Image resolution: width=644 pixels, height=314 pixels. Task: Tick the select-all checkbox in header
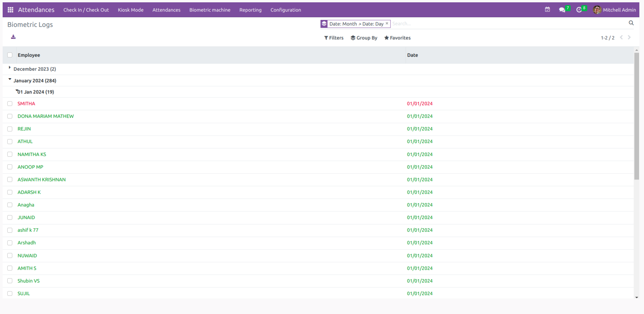[10, 55]
